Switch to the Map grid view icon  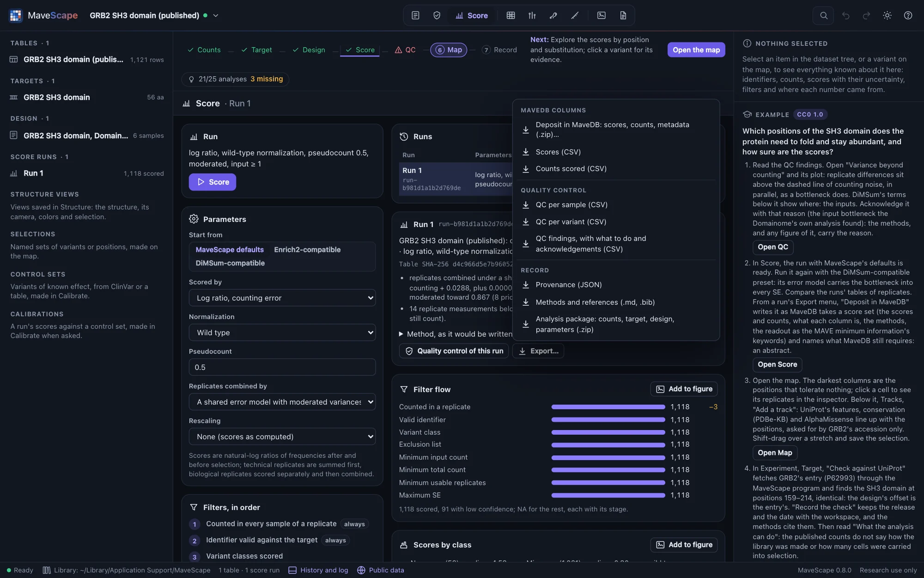(x=511, y=15)
